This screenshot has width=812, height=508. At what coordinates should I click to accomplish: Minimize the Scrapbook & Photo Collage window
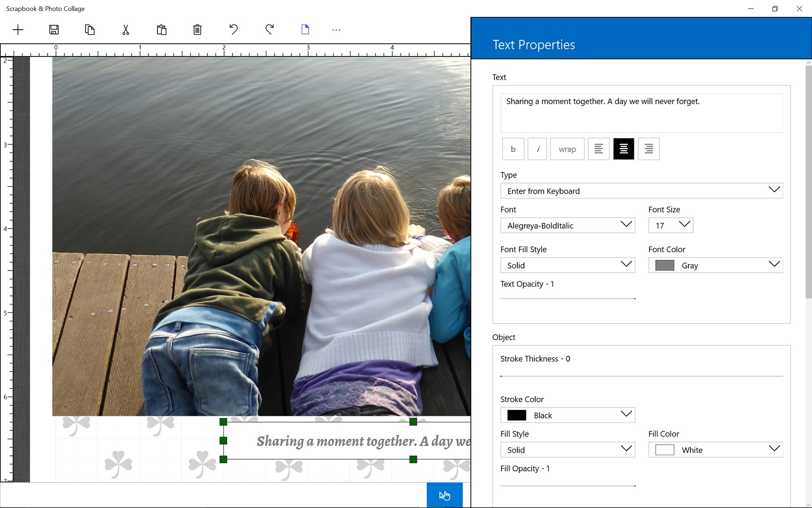pyautogui.click(x=751, y=8)
